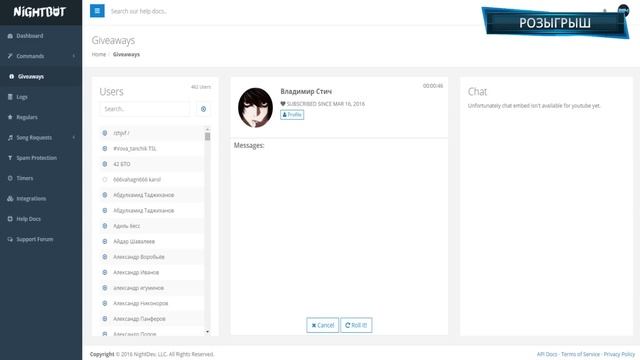Click winner Владимир Стич's avatar
The image size is (640, 360).
pyautogui.click(x=256, y=108)
